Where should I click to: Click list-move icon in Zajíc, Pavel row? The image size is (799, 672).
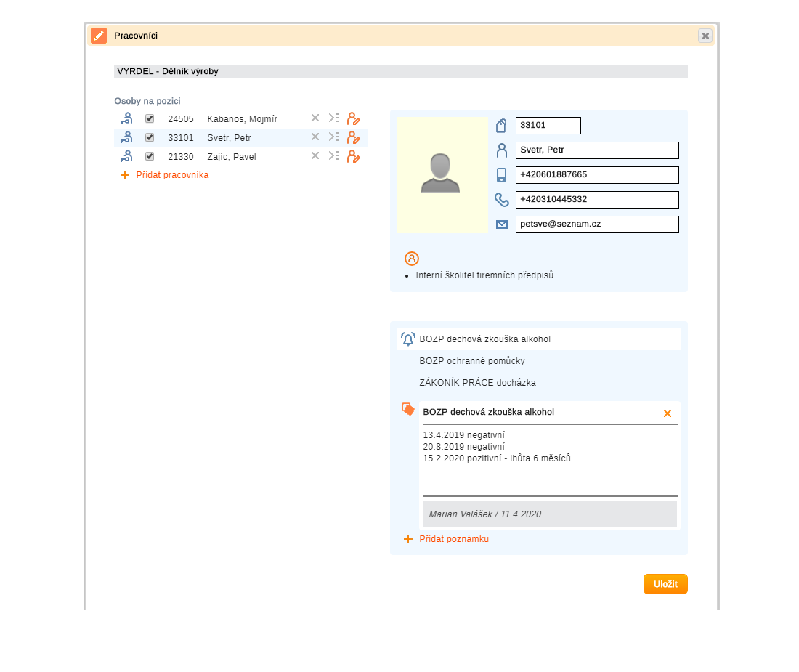[334, 155]
